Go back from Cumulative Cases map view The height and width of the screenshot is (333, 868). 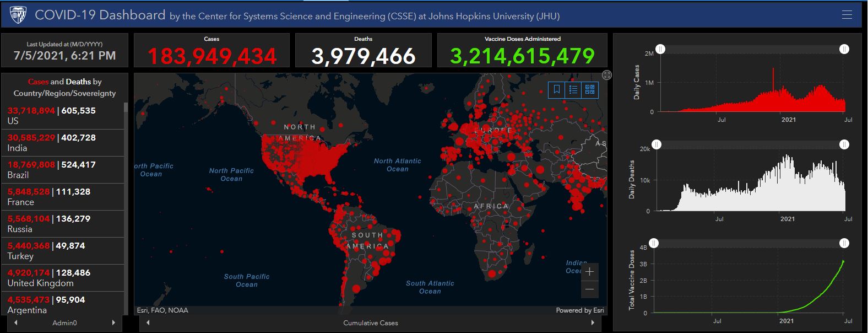148,323
